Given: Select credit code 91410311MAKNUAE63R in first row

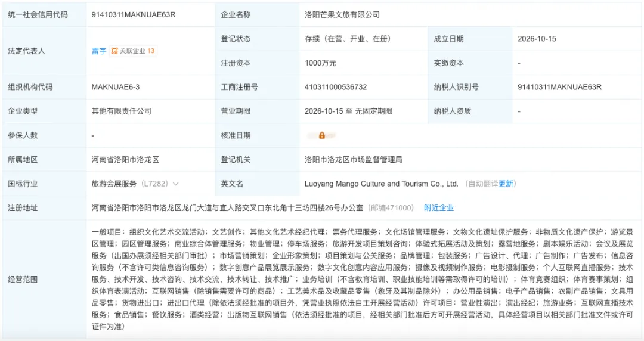Looking at the screenshot, I should click(x=134, y=14).
